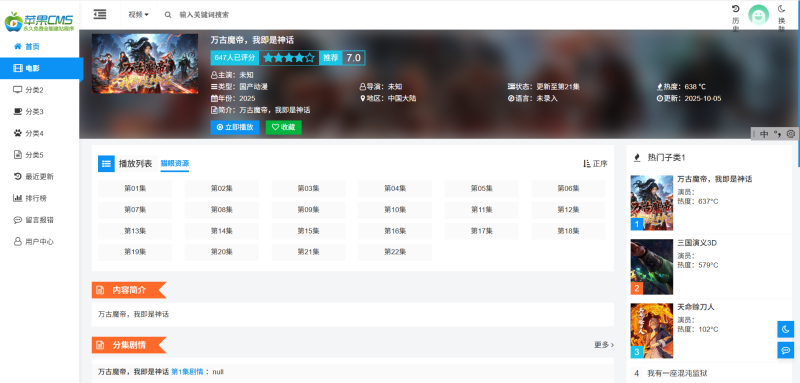Image resolution: width=800 pixels, height=383 pixels.
Task: Click the movie poster in the banner
Action: [x=145, y=64]
